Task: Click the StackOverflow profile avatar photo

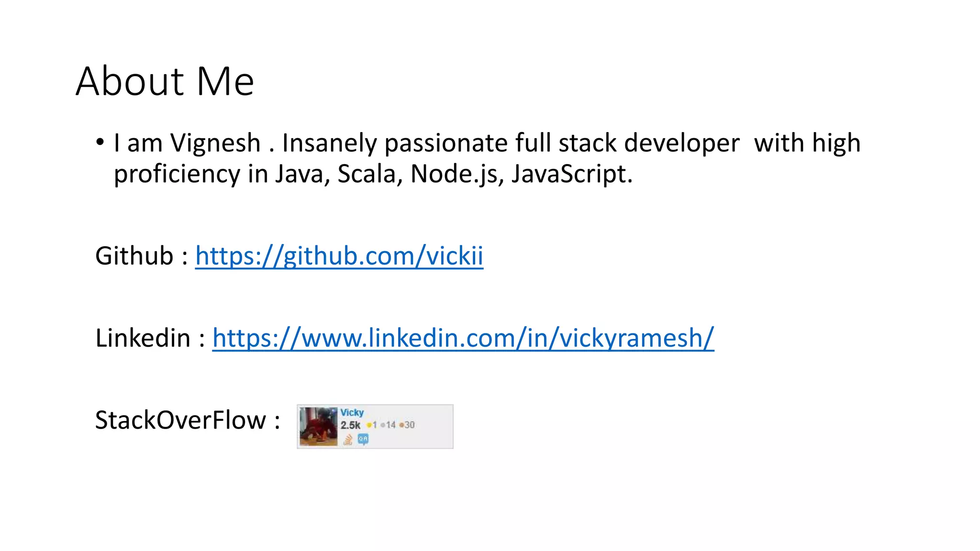Action: (318, 426)
